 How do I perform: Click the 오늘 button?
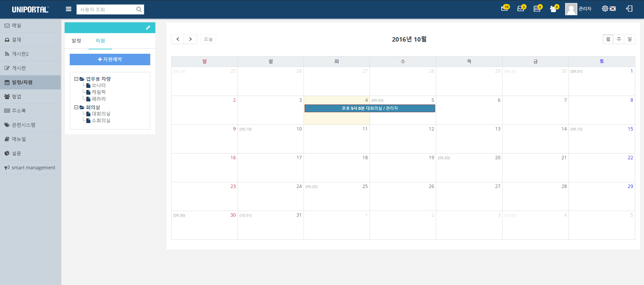[x=208, y=39]
